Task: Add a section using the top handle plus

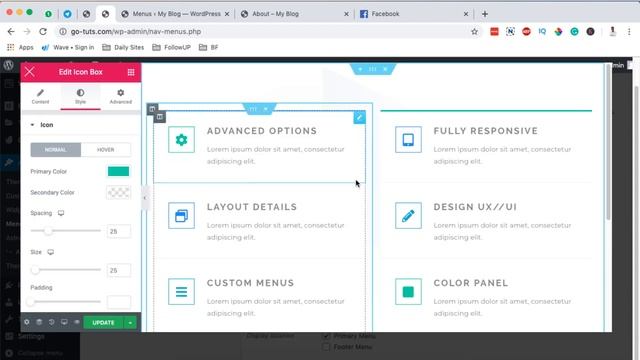Action: tap(360, 69)
